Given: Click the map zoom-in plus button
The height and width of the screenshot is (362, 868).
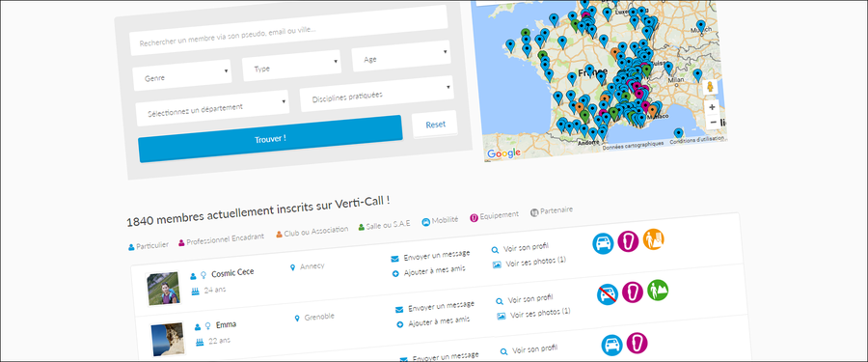Looking at the screenshot, I should pos(712,106).
